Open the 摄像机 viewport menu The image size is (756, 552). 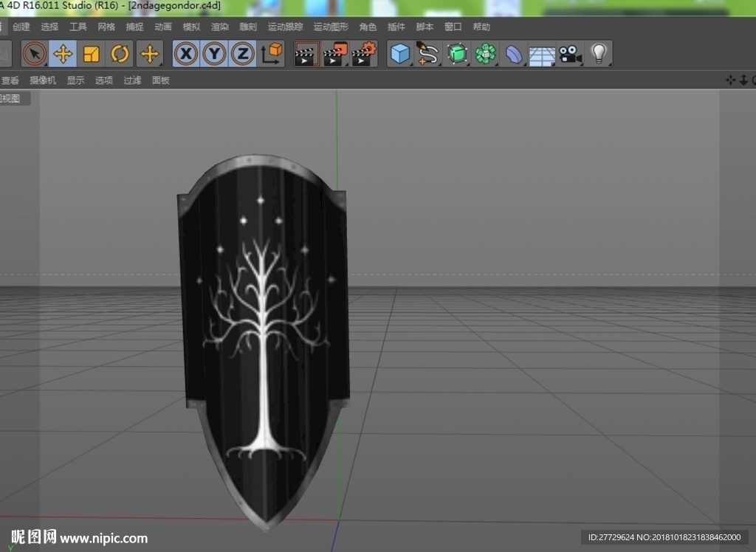(43, 80)
